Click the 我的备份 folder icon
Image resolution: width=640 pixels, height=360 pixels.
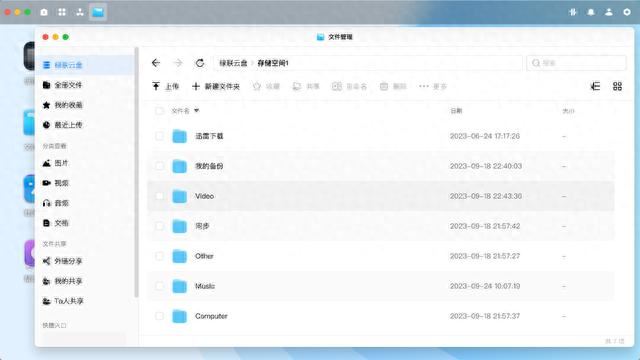pos(179,166)
